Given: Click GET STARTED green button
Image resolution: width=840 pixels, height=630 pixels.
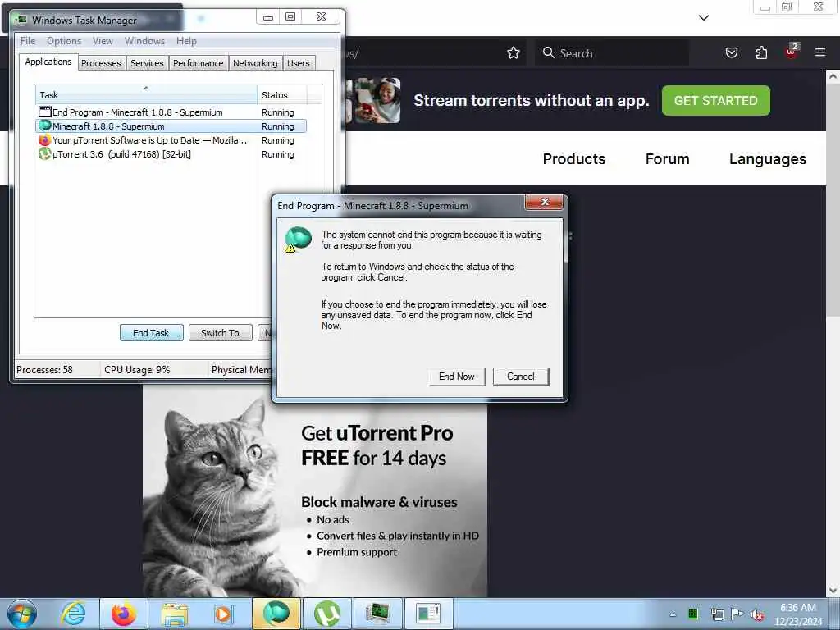Looking at the screenshot, I should (x=715, y=100).
